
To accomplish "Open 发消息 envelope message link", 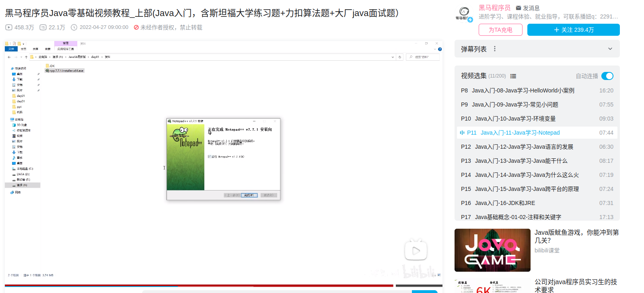I will click(527, 8).
